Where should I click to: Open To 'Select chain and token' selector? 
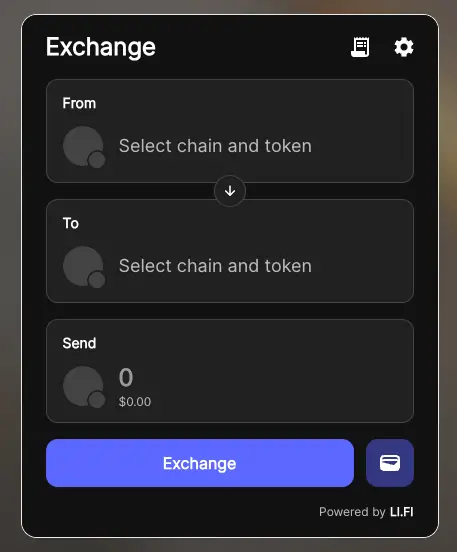230,251
